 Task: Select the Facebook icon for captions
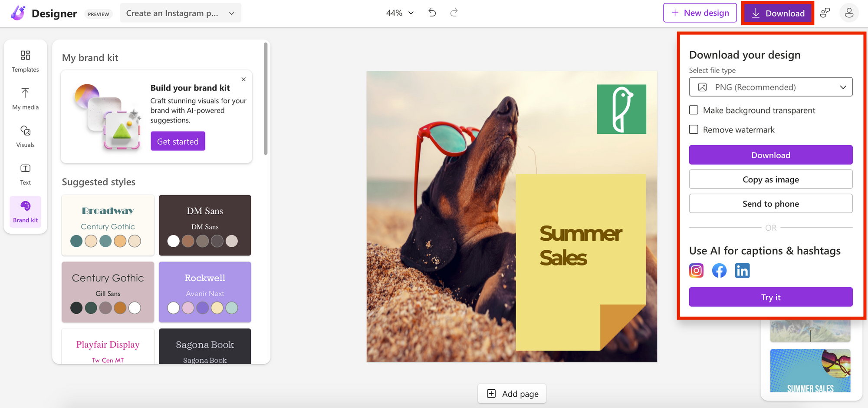(719, 271)
